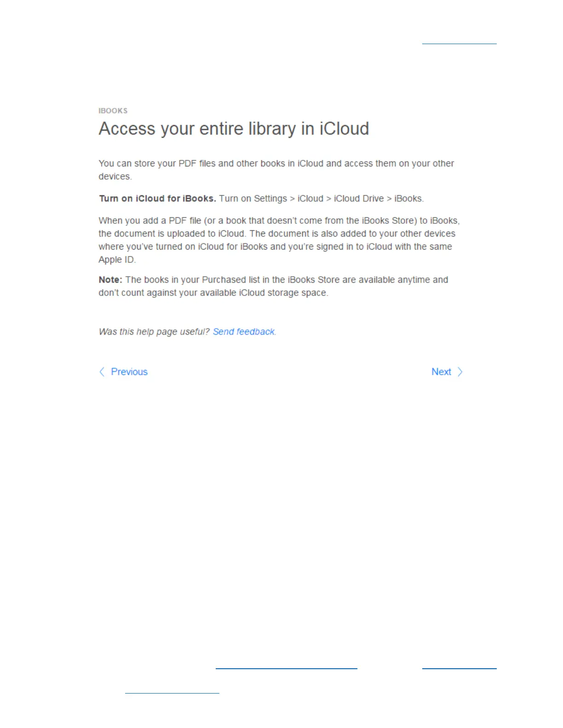Click the paragraph starting You can store your PDF
This screenshot has width=563, height=728.
coord(276,170)
